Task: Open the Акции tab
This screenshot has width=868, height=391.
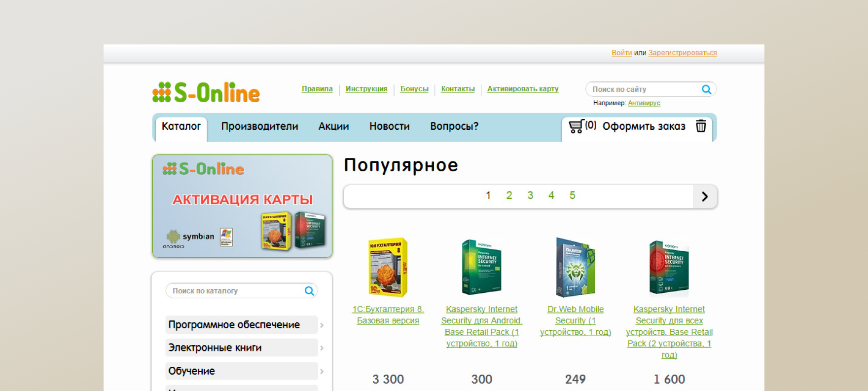Action: coord(333,126)
